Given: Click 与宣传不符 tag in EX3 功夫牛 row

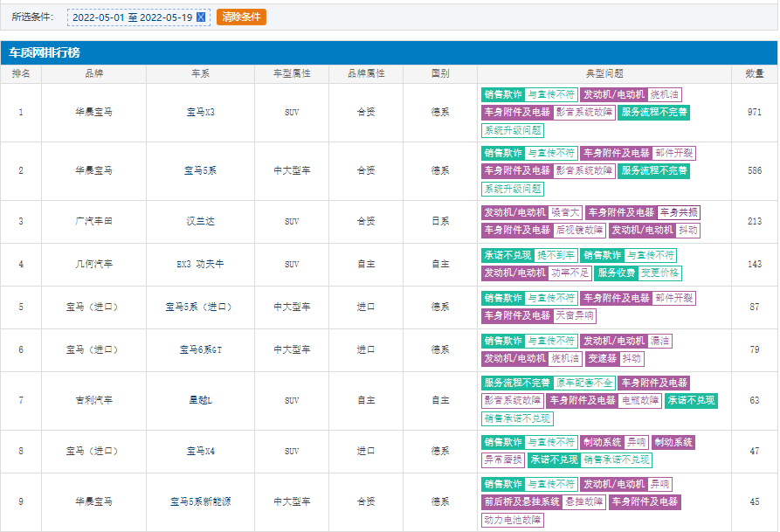Looking at the screenshot, I should (651, 255).
